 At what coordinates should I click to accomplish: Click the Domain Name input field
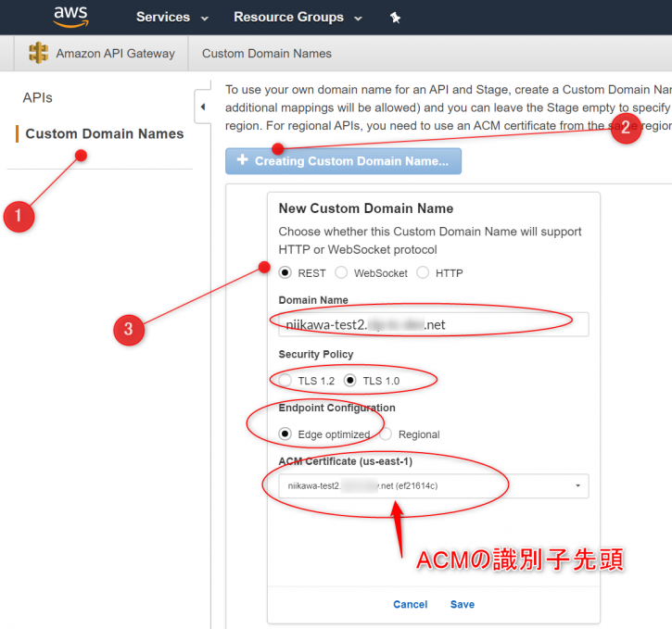pos(433,324)
